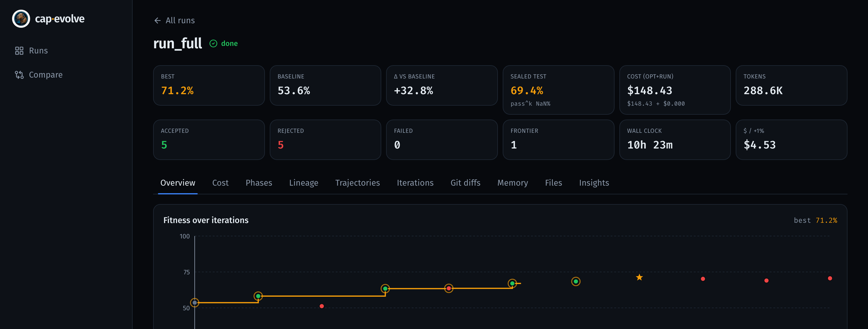Screen dimensions: 868x329
Task: Click the last red point at chart right edge
Action: [830, 278]
